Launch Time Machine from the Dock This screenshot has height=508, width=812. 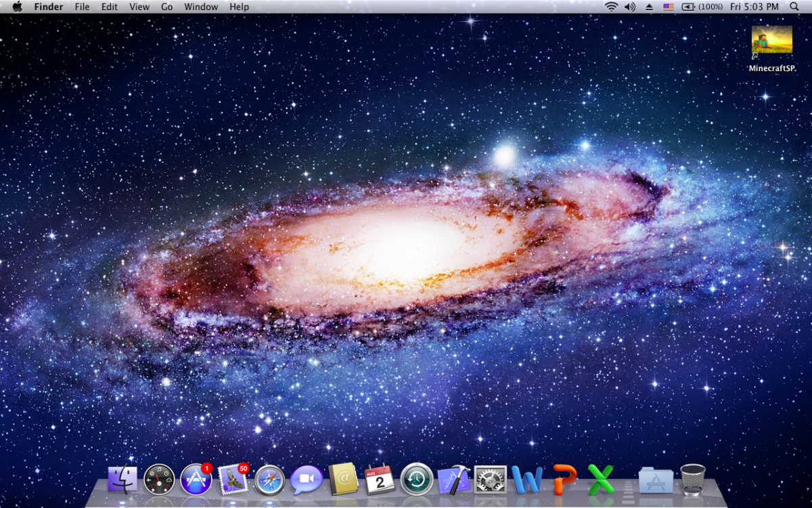click(x=416, y=480)
